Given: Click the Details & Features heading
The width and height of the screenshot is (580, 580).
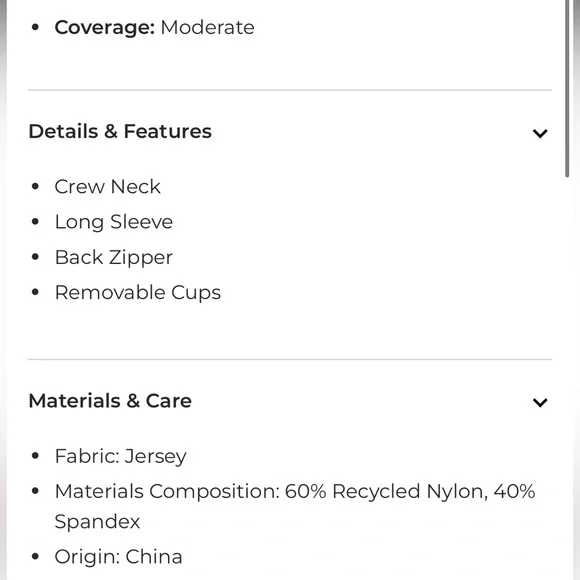Looking at the screenshot, I should (120, 131).
